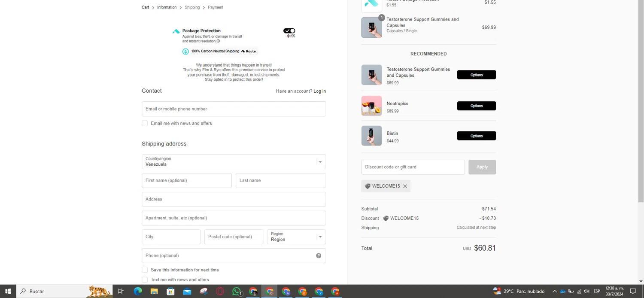Click taskbar Buscar search box
This screenshot has width=644, height=298.
(64, 291)
